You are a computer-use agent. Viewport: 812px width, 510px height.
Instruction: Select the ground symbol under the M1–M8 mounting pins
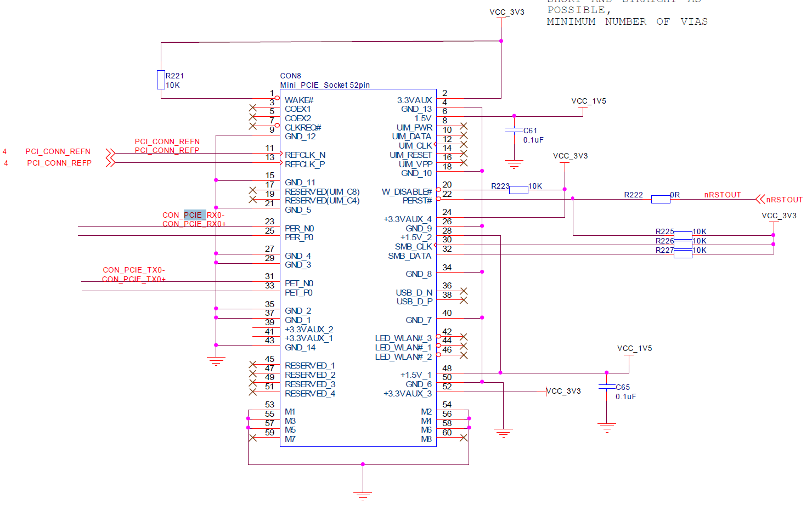tap(363, 497)
